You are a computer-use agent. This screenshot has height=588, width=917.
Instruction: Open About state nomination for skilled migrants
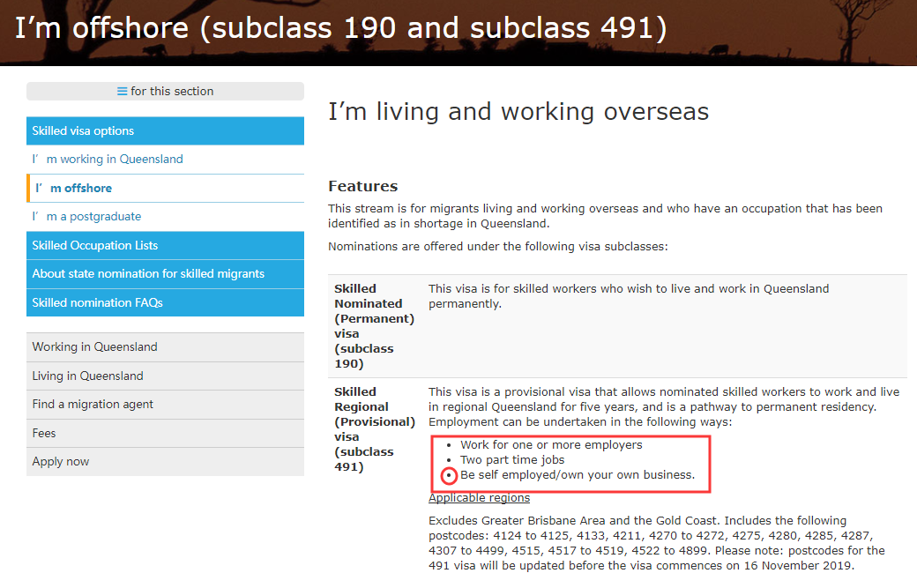pos(148,273)
